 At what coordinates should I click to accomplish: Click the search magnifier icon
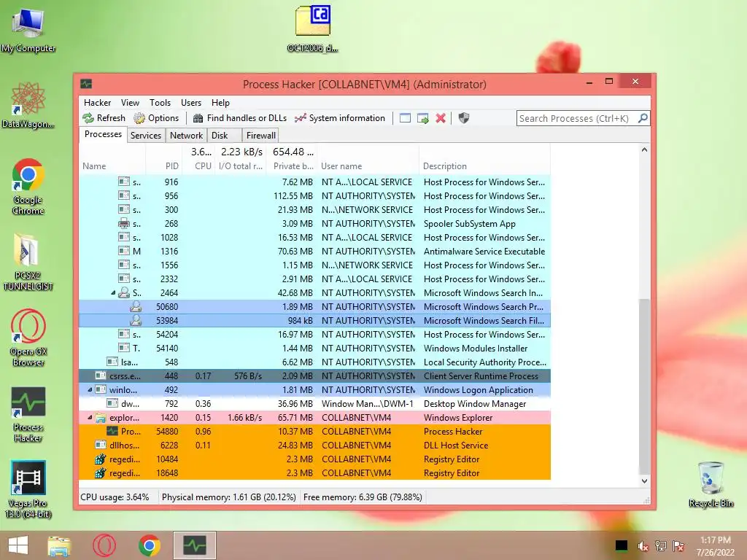coord(643,117)
